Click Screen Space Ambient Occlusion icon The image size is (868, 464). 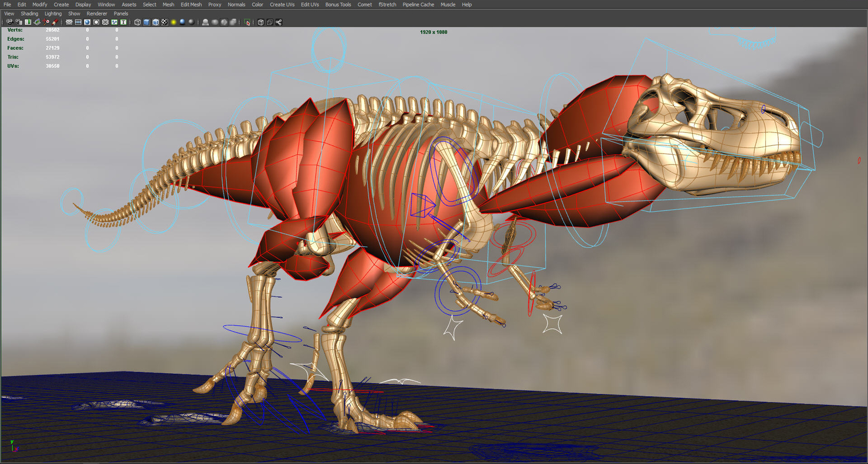tap(205, 22)
